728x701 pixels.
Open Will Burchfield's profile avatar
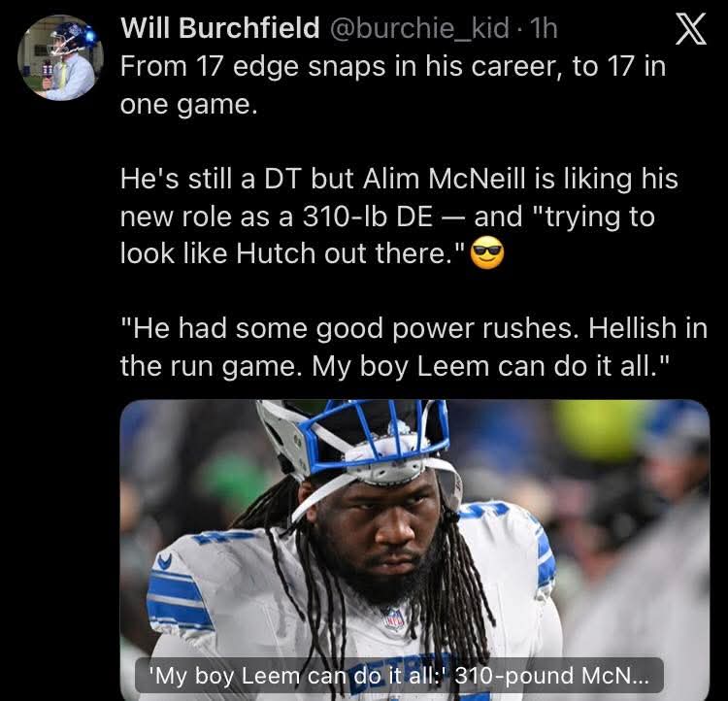coord(59,58)
